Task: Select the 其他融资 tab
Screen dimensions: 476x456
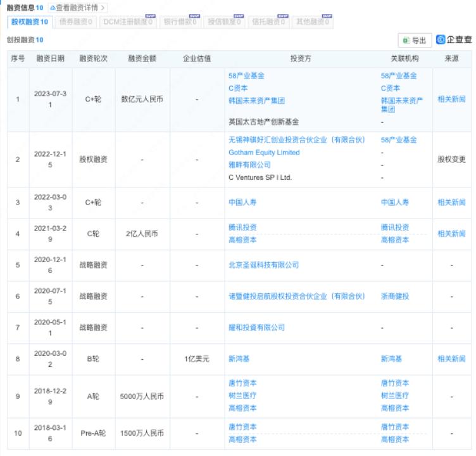Action: pyautogui.click(x=313, y=22)
